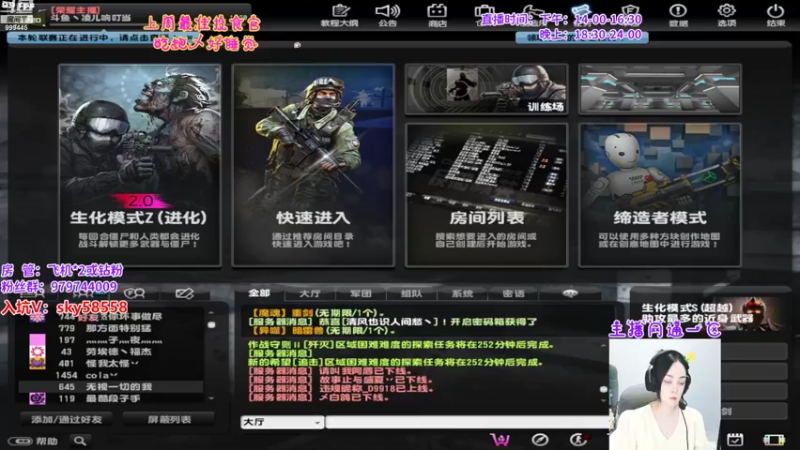Click the 帮助 help button

coord(34,441)
